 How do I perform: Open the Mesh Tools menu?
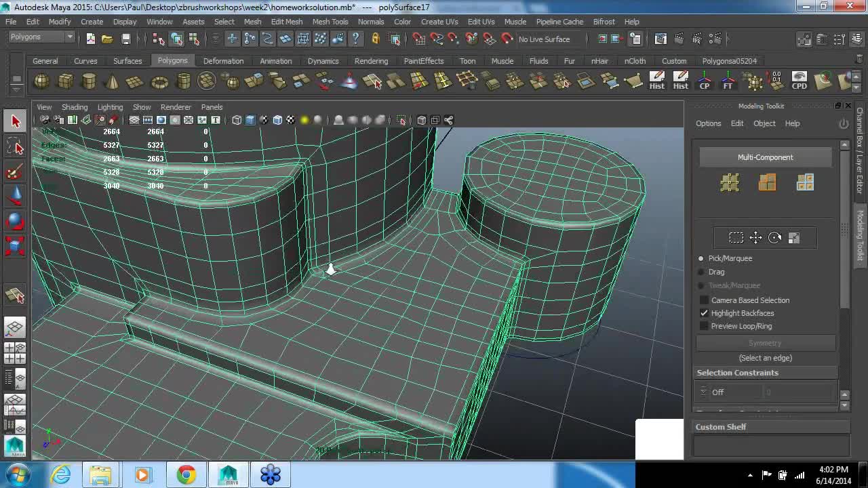(330, 22)
